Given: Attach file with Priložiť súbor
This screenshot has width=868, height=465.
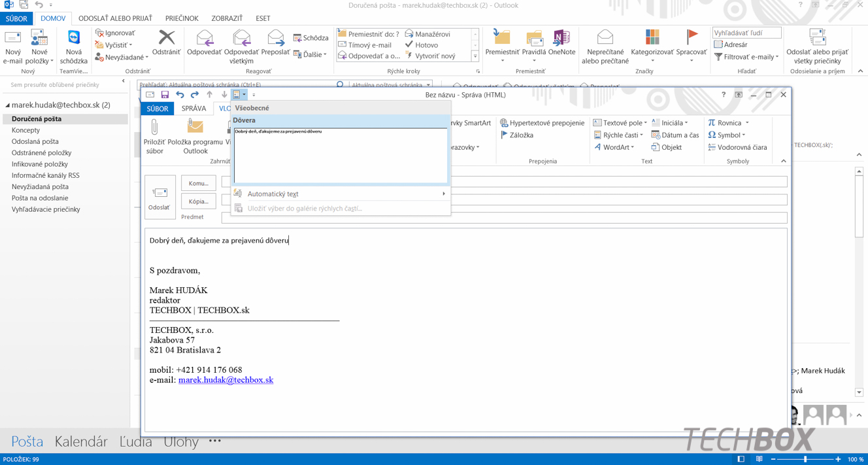Looking at the screenshot, I should 154,137.
